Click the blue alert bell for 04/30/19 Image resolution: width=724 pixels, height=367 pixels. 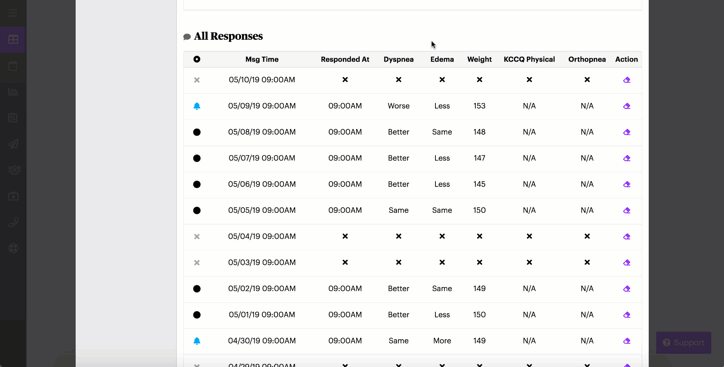point(197,341)
